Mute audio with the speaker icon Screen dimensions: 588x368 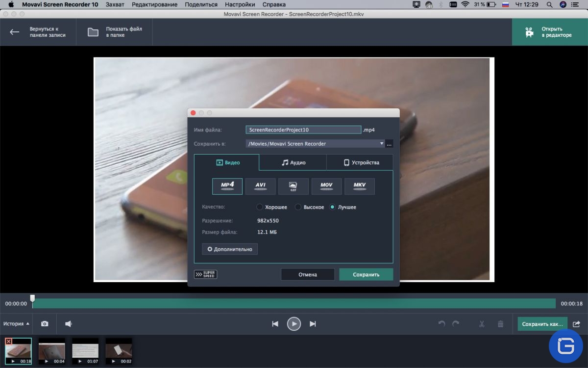click(69, 324)
